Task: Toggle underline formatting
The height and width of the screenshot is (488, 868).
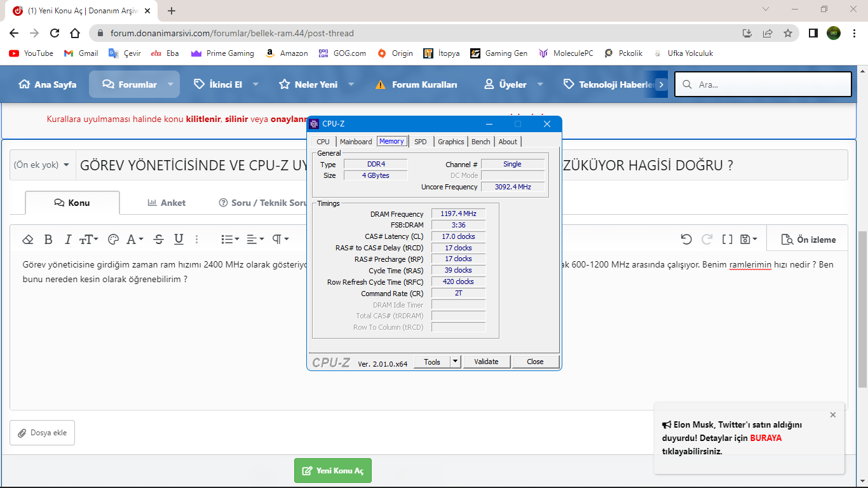Action: point(179,240)
